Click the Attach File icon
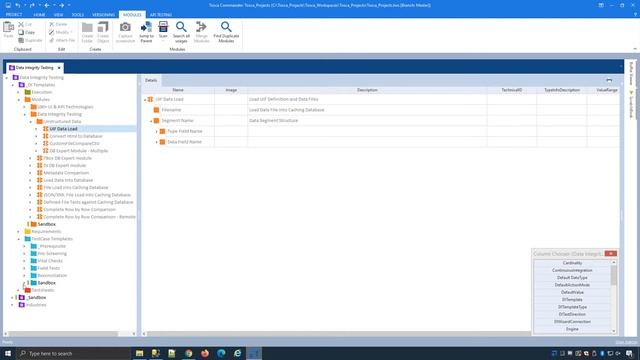Image resolution: width=640 pixels, height=360 pixels. coord(52,40)
